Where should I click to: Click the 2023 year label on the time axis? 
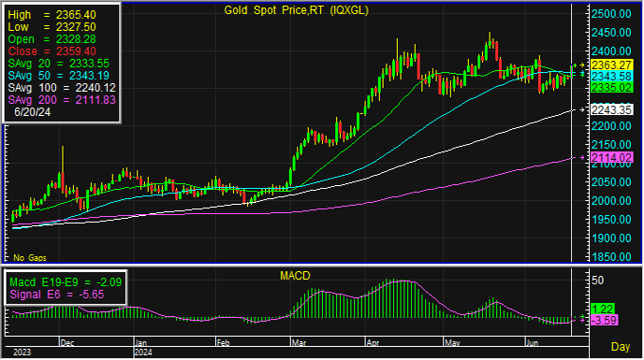[22, 353]
